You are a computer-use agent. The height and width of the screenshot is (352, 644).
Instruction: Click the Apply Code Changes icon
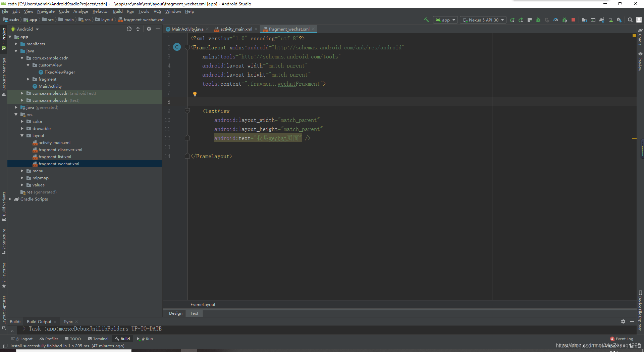click(530, 20)
